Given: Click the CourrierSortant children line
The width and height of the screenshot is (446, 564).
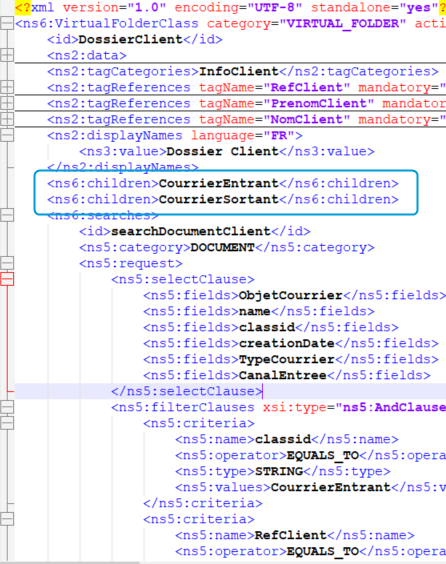Looking at the screenshot, I should click(223, 199).
